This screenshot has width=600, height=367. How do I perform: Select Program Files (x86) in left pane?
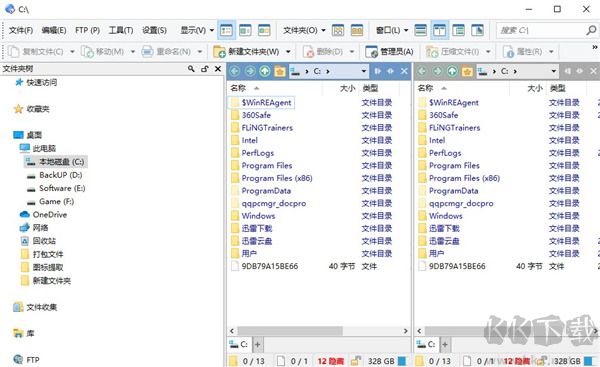click(x=272, y=178)
